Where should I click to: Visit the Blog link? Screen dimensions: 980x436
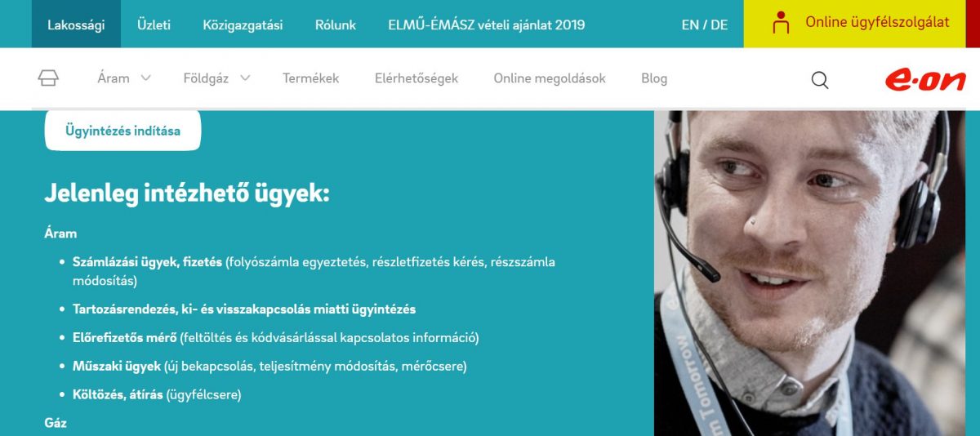(654, 78)
